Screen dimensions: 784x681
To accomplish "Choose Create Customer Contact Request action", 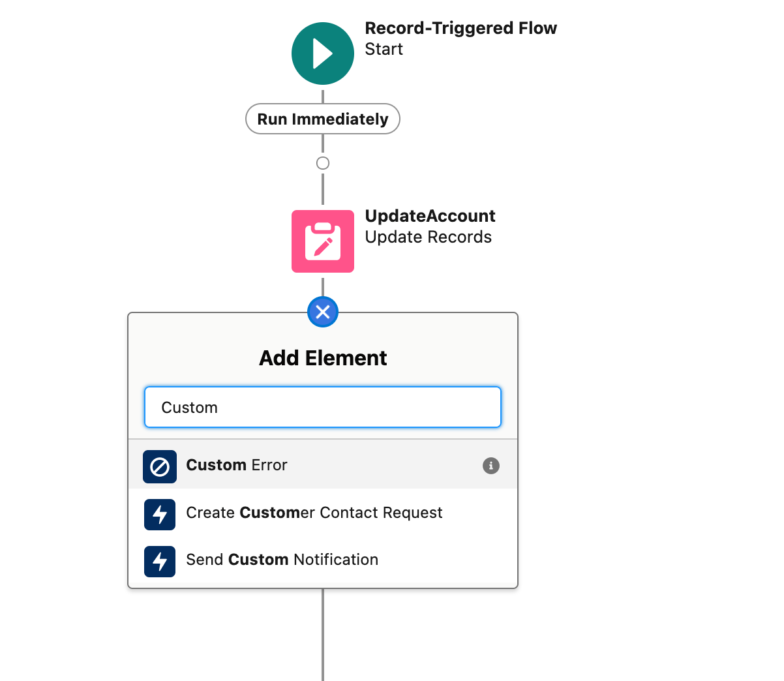I will [314, 513].
